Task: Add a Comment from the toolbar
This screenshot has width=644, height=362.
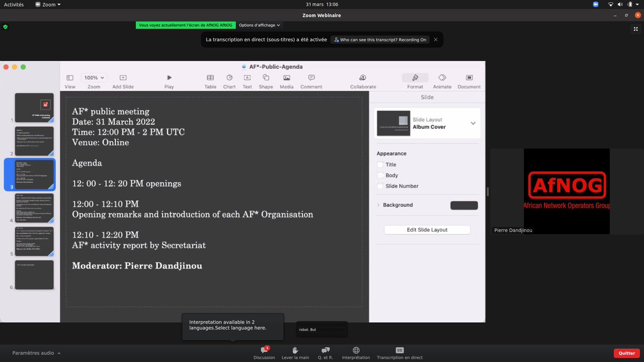Action: (311, 78)
